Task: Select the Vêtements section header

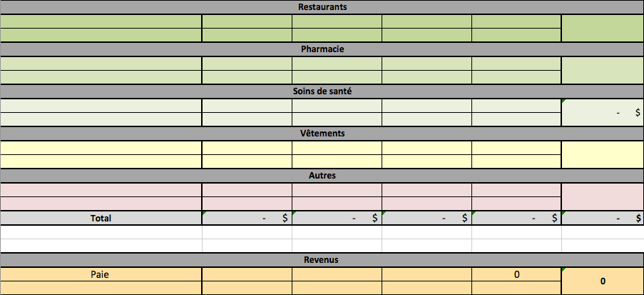Action: 321,134
